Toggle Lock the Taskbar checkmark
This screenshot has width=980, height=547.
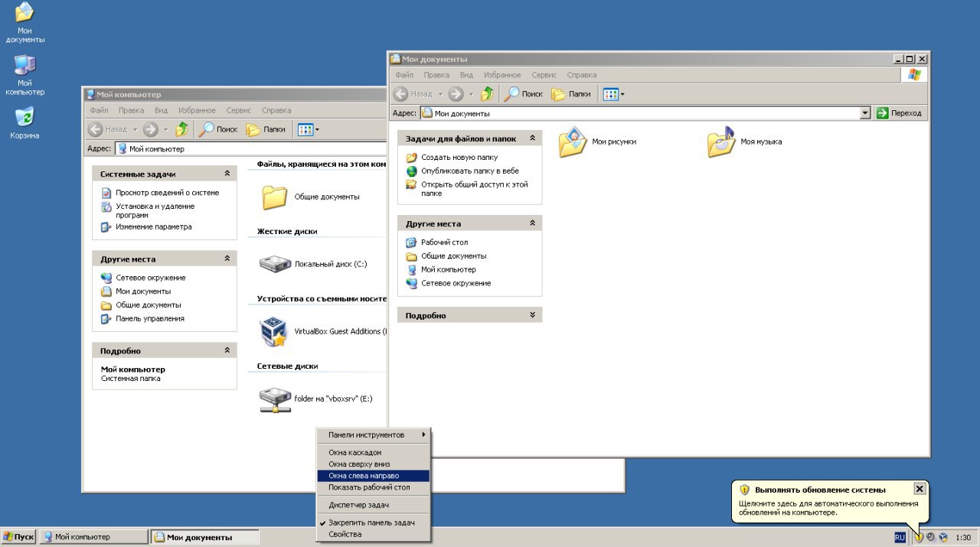point(374,523)
